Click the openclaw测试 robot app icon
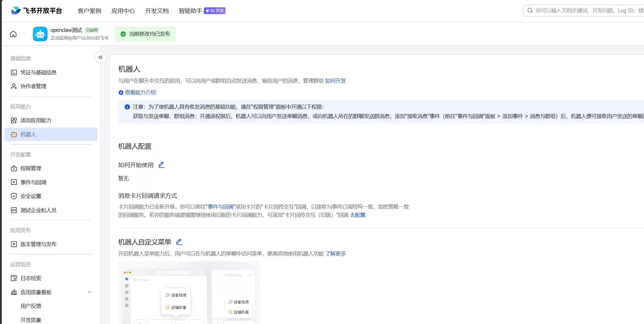The width and height of the screenshot is (644, 324). tap(40, 34)
